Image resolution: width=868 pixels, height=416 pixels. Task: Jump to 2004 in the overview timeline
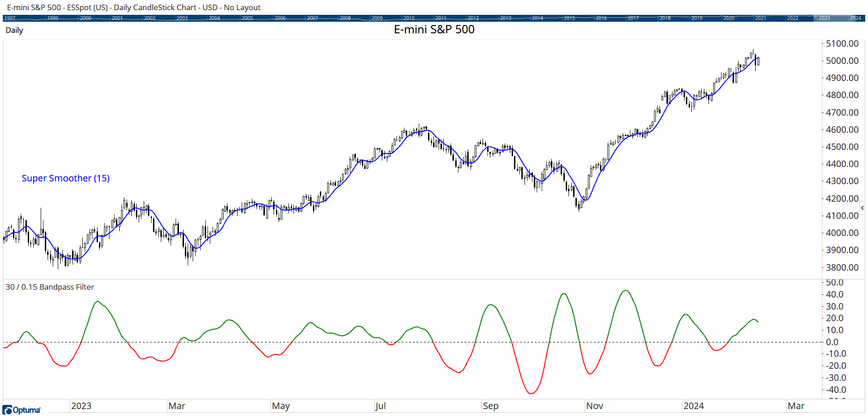click(214, 18)
